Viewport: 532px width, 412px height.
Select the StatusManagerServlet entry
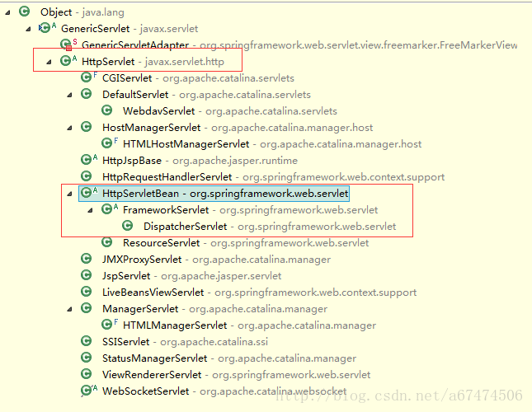point(229,358)
